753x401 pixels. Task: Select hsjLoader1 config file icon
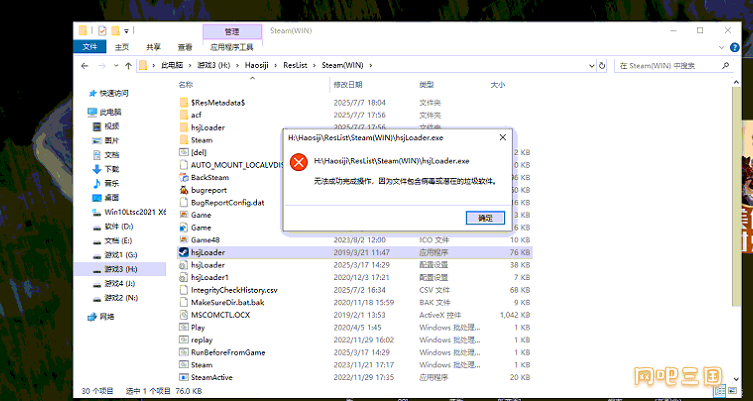pyautogui.click(x=183, y=278)
